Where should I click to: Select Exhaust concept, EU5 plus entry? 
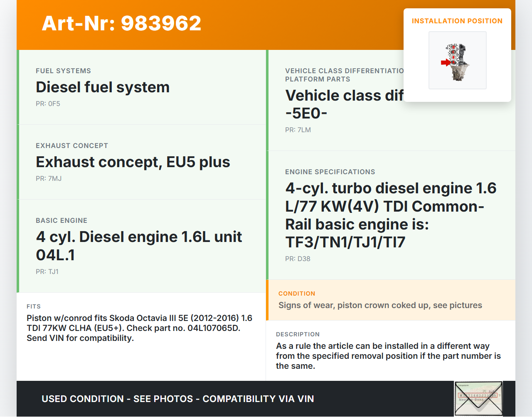tap(133, 162)
